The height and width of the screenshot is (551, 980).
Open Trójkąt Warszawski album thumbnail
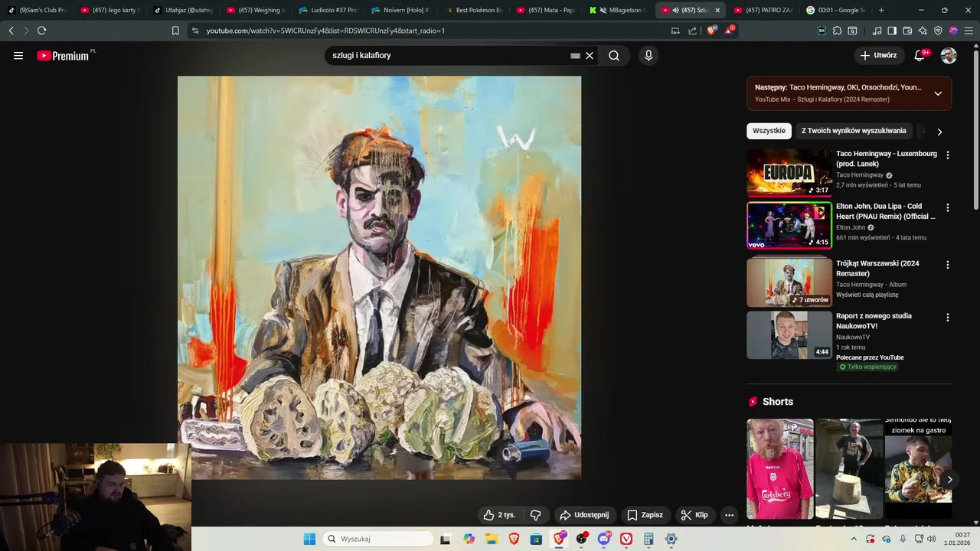[x=789, y=282]
